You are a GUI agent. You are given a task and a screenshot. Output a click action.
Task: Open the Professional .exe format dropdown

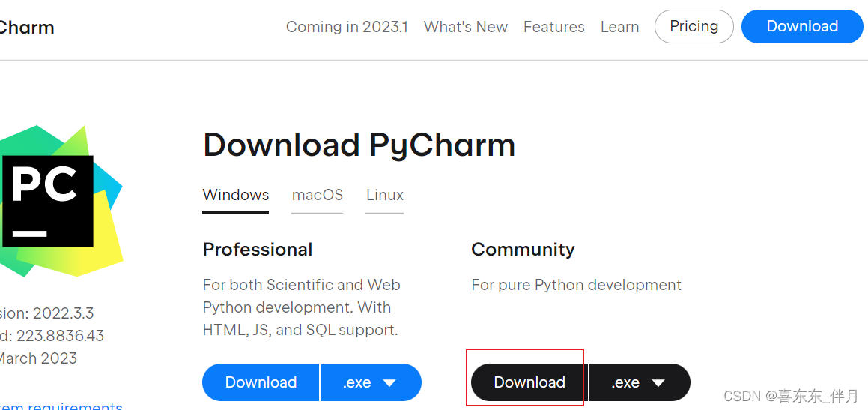(x=371, y=382)
